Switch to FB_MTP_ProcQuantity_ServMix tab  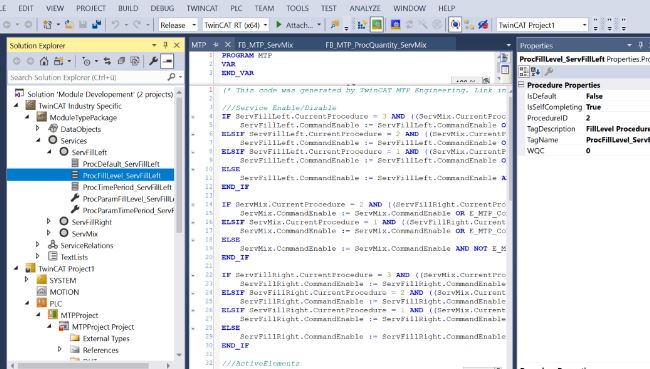pyautogui.click(x=376, y=45)
